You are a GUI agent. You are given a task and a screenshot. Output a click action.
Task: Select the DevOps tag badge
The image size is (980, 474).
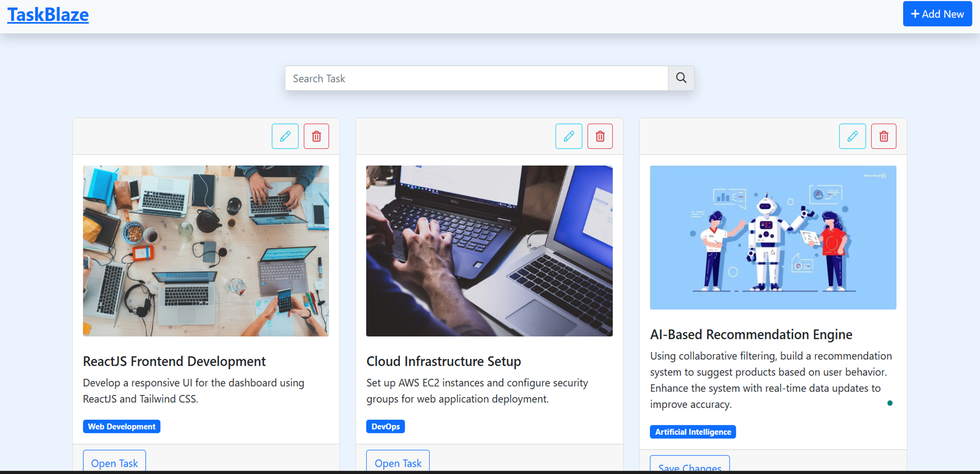(x=385, y=426)
